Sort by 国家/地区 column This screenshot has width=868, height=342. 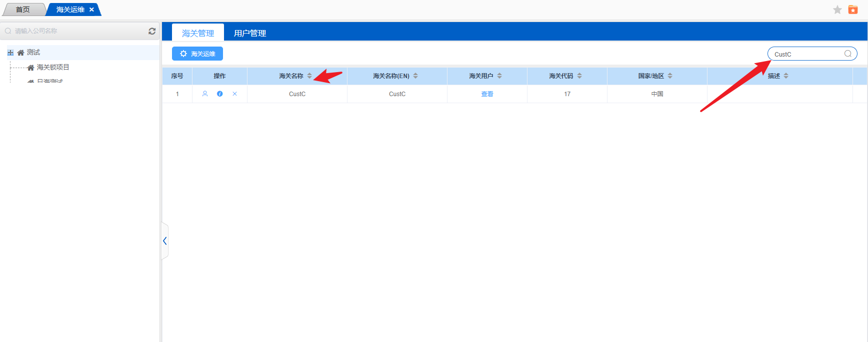tap(670, 76)
